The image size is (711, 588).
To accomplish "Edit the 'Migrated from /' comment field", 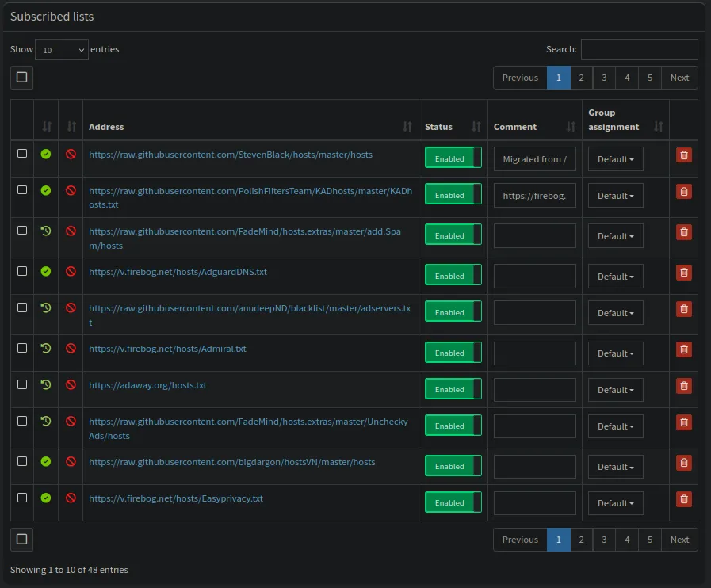I will pos(534,159).
